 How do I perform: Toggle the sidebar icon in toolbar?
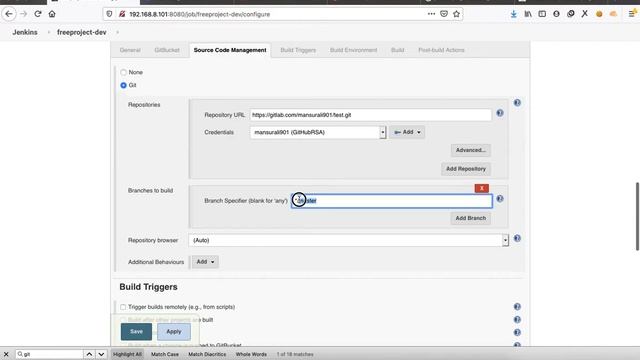[x=542, y=14]
